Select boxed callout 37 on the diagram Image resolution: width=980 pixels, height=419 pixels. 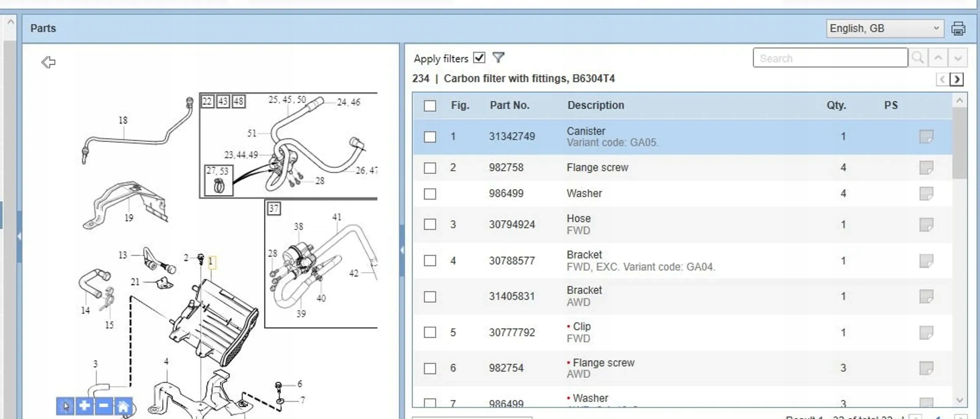pyautogui.click(x=274, y=208)
